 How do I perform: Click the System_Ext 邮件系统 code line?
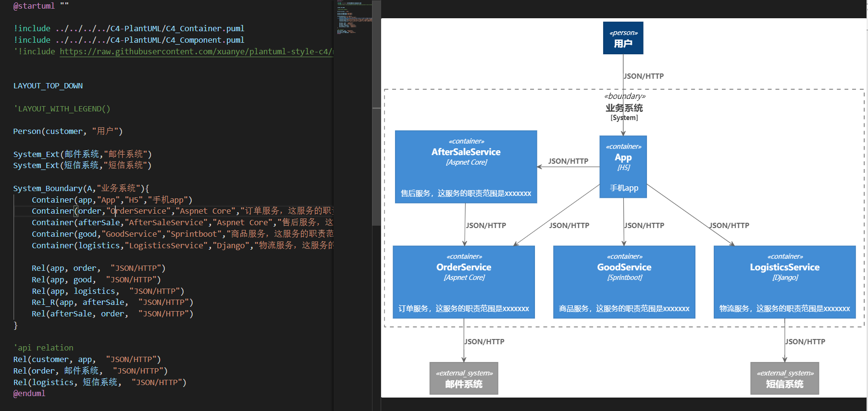[x=82, y=154]
